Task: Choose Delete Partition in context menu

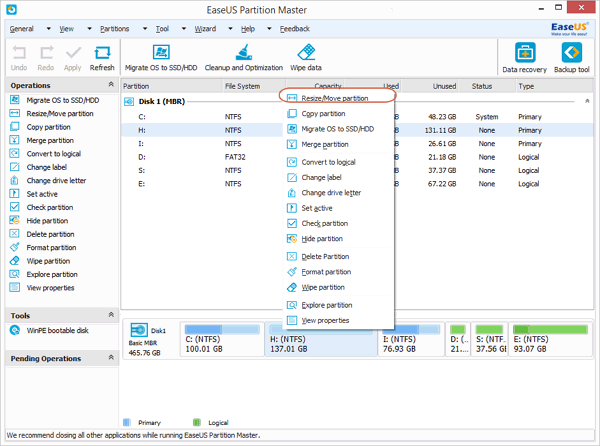Action: pos(338,256)
